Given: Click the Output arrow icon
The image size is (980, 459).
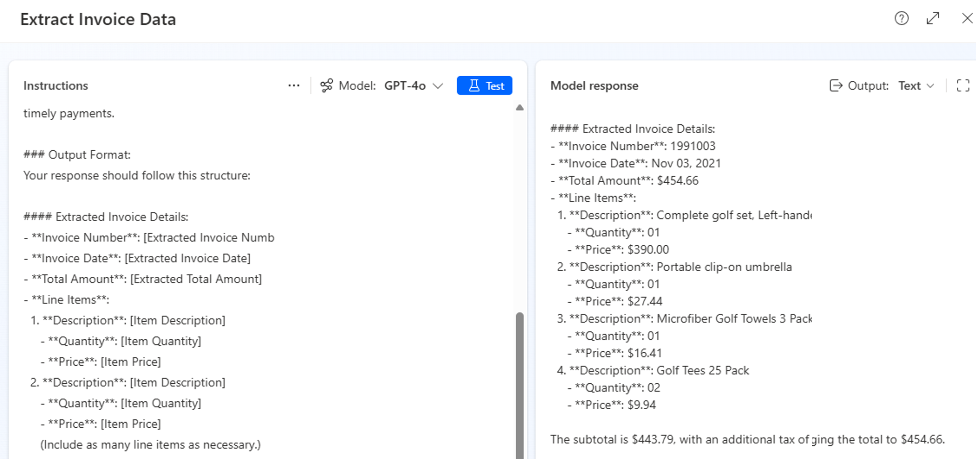Looking at the screenshot, I should [835, 86].
